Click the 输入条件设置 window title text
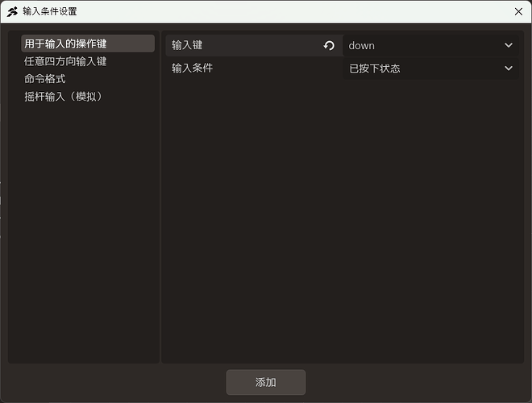The image size is (532, 403). 50,11
